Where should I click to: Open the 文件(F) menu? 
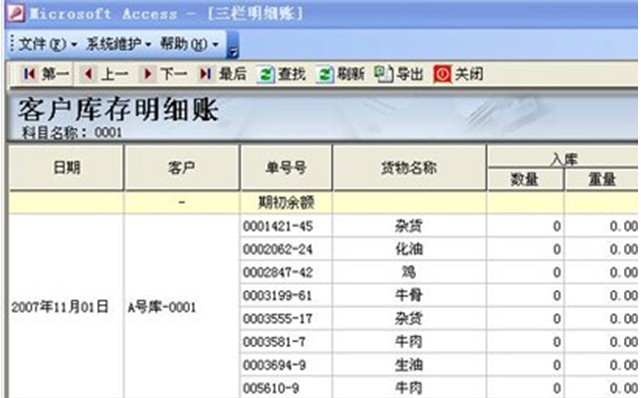pos(48,44)
